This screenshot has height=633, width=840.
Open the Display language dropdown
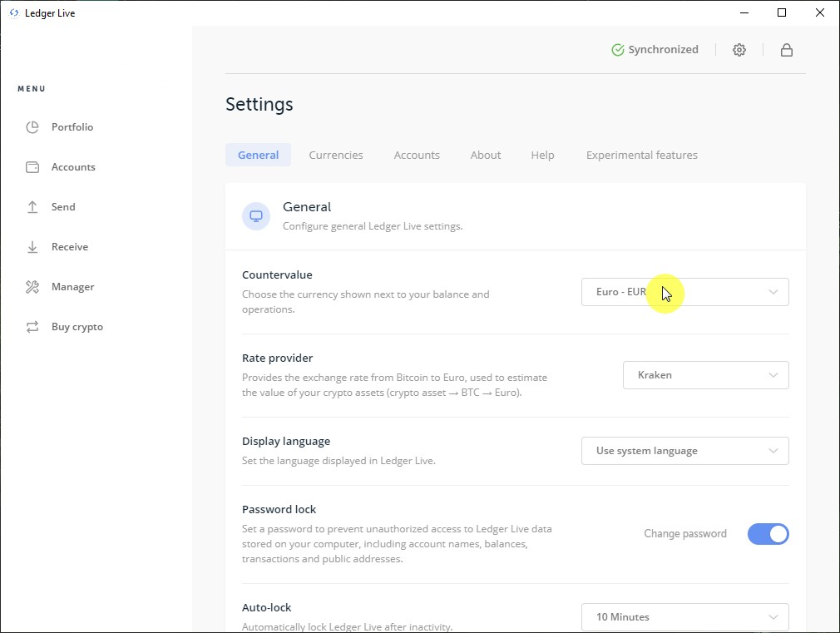[684, 451]
